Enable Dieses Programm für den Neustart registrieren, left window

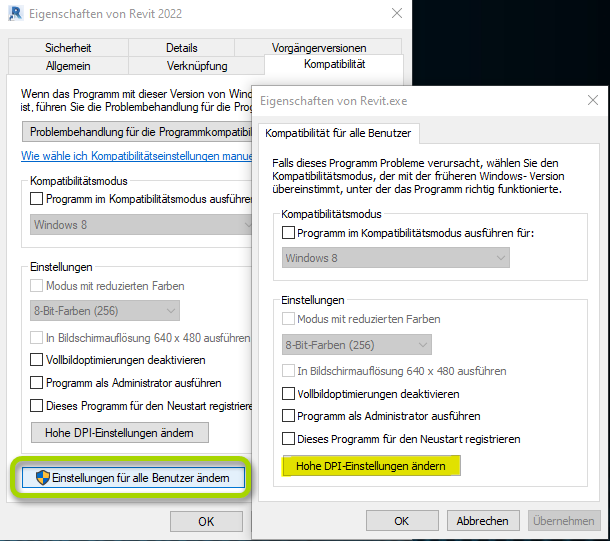click(37, 406)
